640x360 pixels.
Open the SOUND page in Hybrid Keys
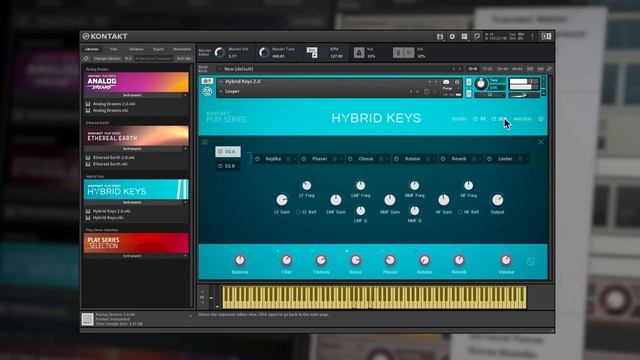click(458, 119)
